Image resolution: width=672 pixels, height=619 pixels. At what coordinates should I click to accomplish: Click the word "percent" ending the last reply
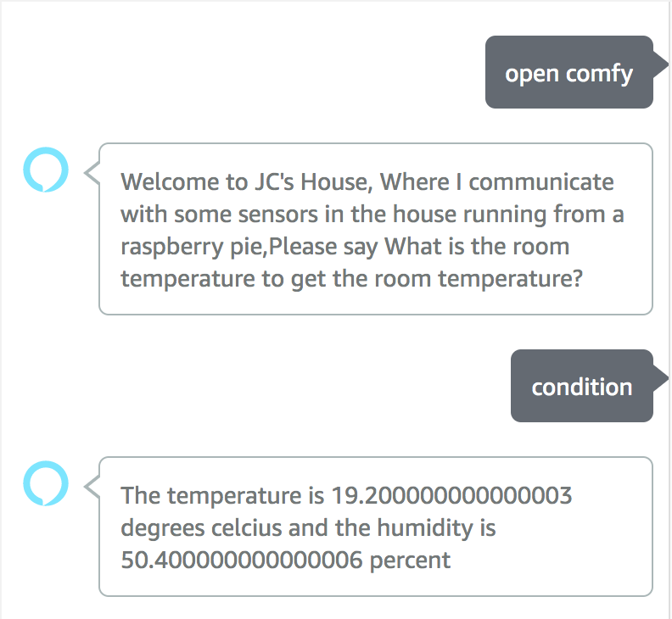410,560
